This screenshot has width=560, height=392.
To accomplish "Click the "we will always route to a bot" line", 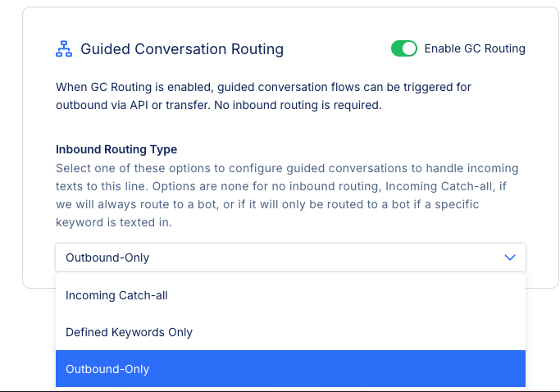I will (267, 204).
